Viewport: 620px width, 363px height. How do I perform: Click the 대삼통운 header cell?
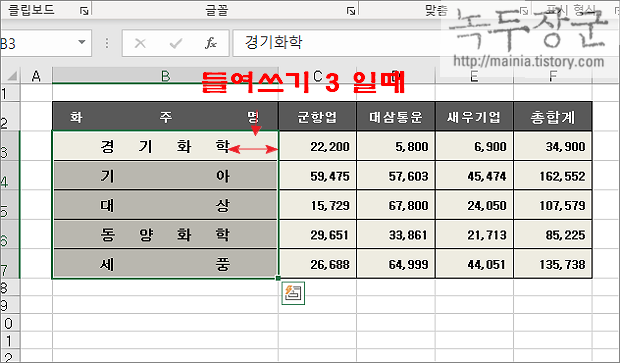[x=396, y=116]
